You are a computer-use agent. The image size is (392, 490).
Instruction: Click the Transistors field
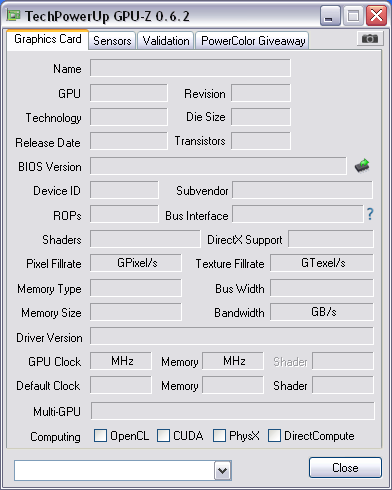point(261,141)
